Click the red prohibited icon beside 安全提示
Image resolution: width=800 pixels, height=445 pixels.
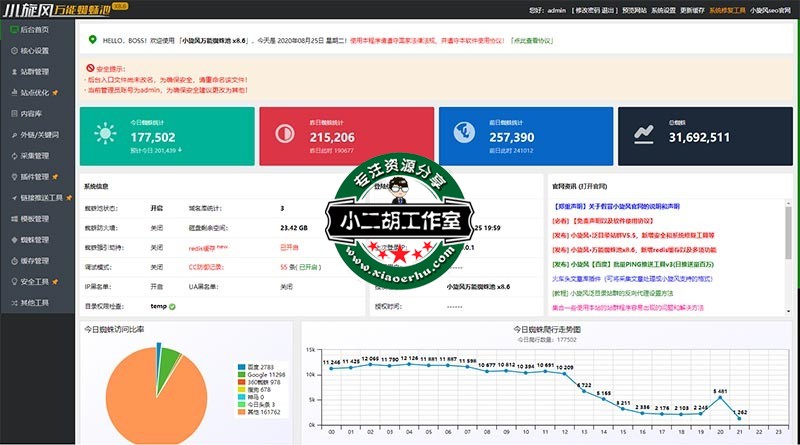90,68
